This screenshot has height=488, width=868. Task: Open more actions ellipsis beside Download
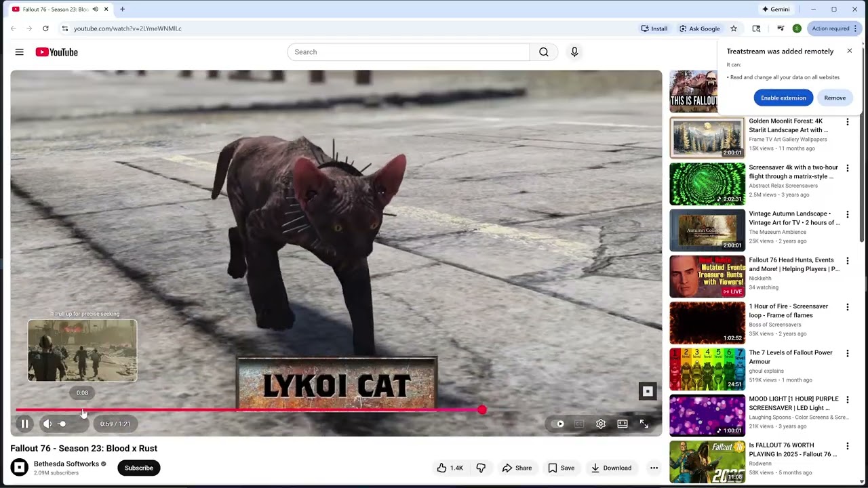click(654, 468)
